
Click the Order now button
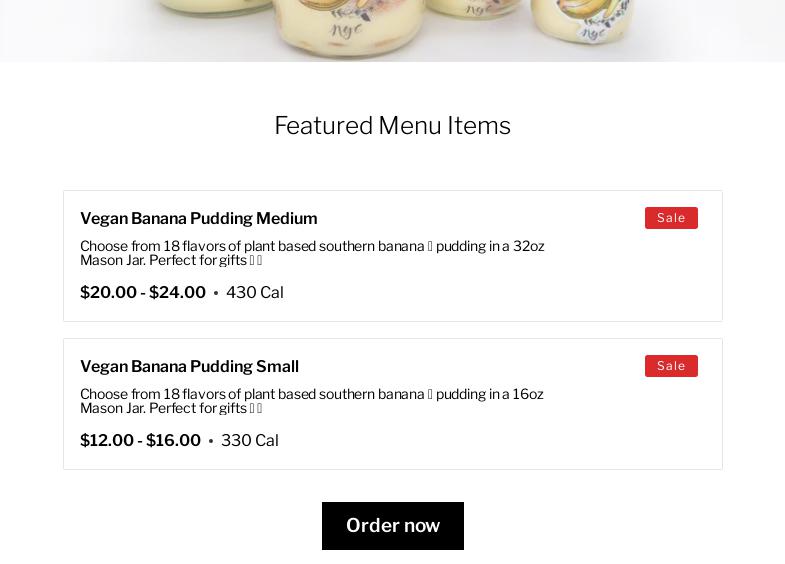click(x=392, y=526)
